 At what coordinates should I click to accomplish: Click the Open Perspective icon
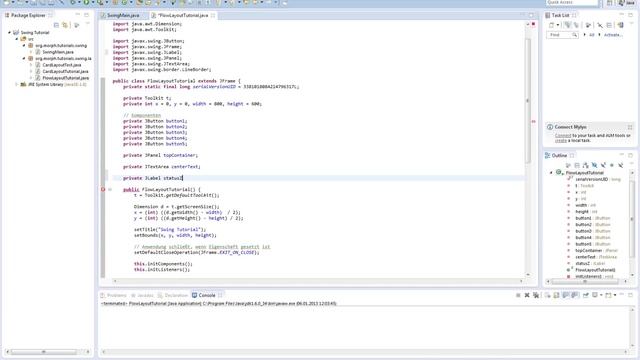pyautogui.click(x=609, y=3)
